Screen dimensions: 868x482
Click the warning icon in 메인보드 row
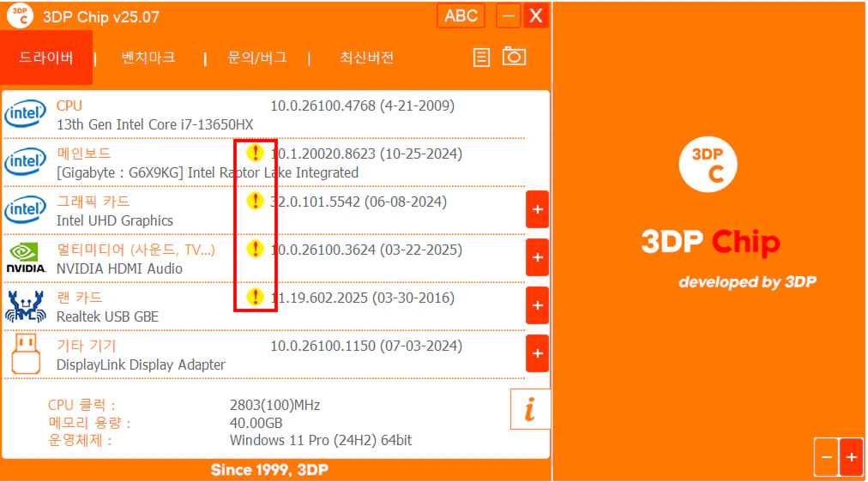tap(255, 153)
